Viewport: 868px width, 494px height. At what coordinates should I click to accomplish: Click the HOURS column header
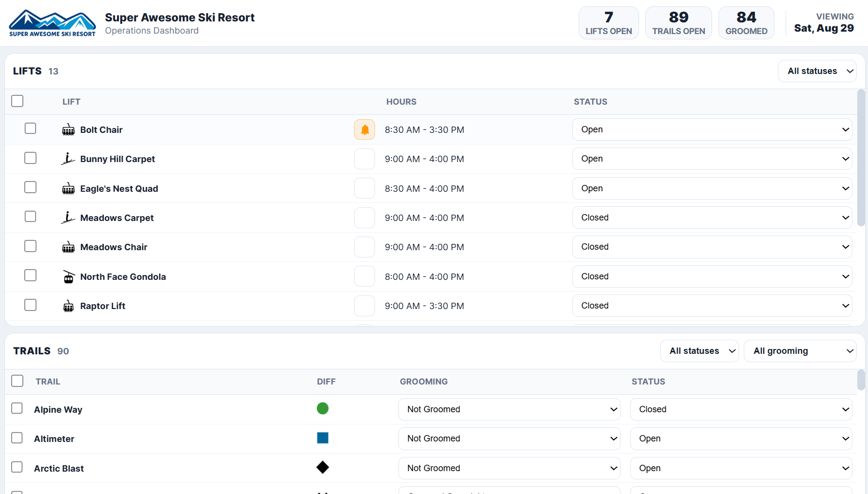[401, 102]
